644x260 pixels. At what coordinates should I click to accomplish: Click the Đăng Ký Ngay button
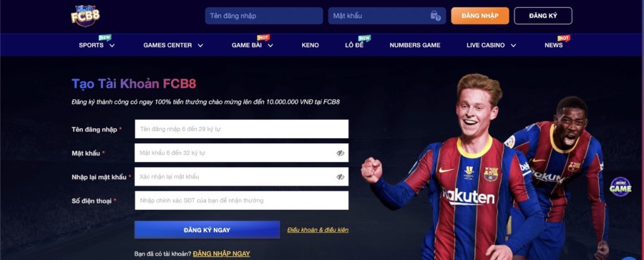coord(207,230)
